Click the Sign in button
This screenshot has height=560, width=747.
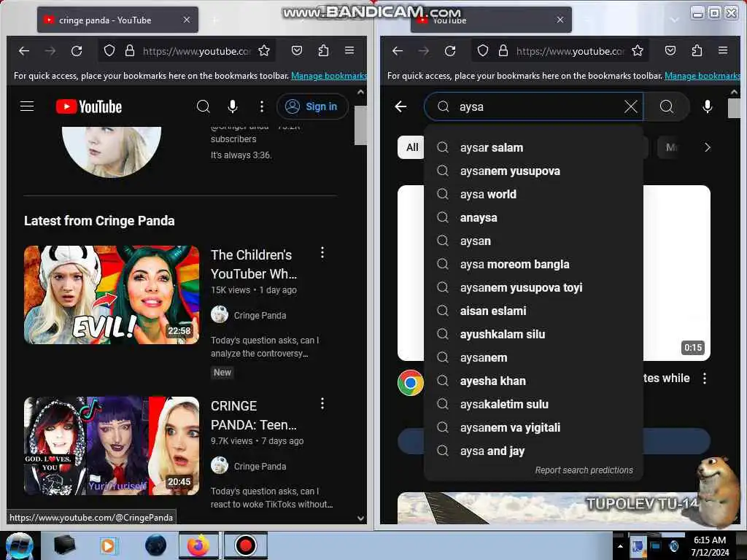pyautogui.click(x=312, y=106)
